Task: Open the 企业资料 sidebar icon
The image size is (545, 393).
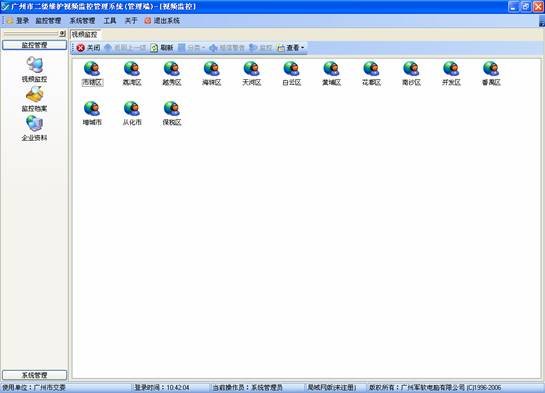Action: click(34, 128)
